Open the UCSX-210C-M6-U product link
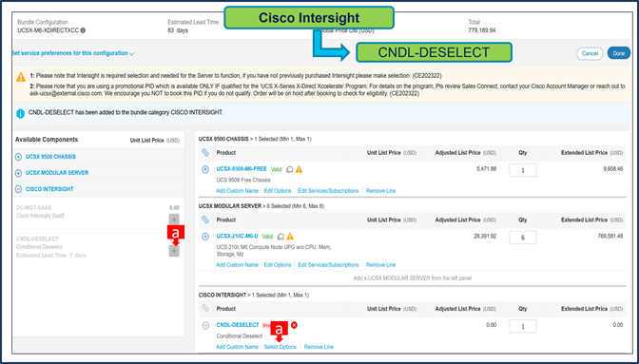The height and width of the screenshot is (364, 639). click(237, 236)
